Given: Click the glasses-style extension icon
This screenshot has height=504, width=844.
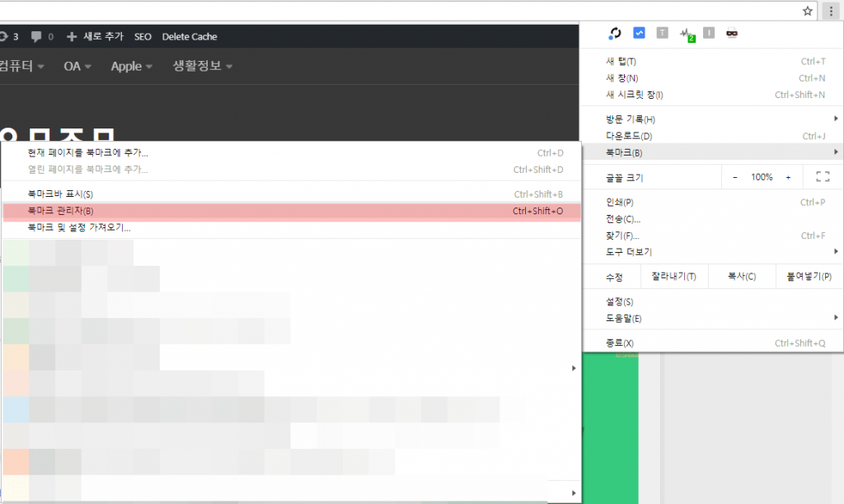Looking at the screenshot, I should point(733,33).
